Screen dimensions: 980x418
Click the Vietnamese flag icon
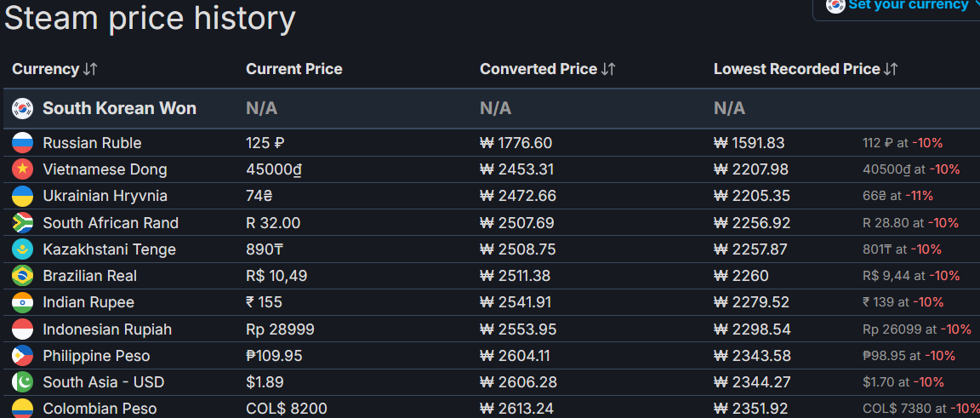coord(22,169)
